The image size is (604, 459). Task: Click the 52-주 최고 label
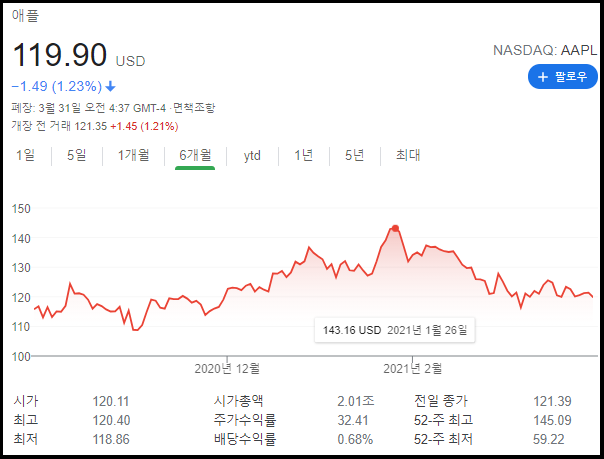point(443,420)
